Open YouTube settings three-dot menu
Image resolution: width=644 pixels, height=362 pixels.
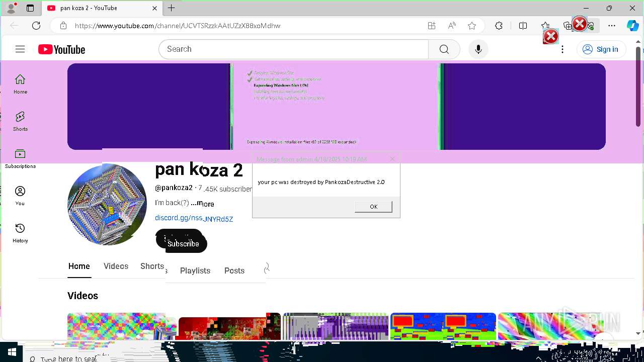coord(562,49)
